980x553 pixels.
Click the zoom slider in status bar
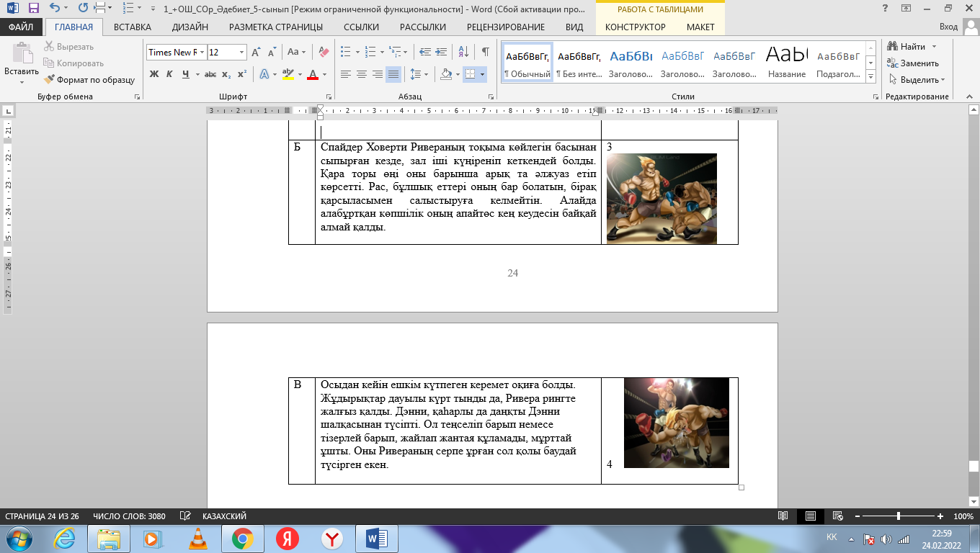coord(898,516)
